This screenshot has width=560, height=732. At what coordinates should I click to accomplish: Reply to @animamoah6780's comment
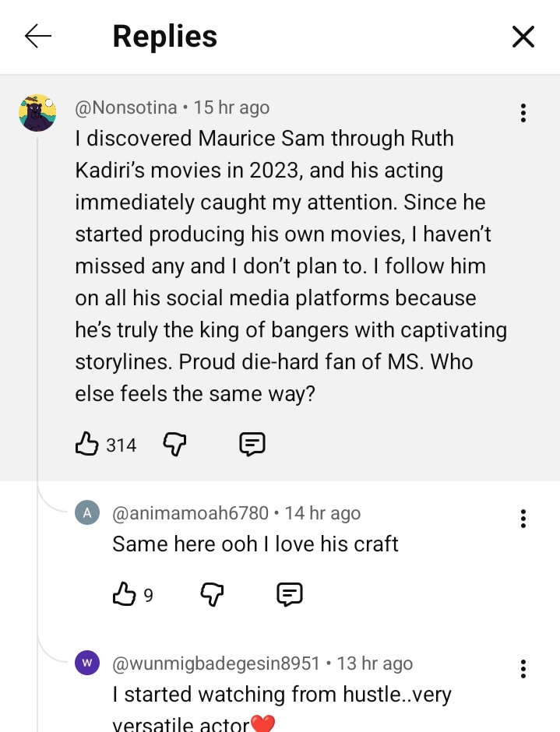[x=289, y=594]
